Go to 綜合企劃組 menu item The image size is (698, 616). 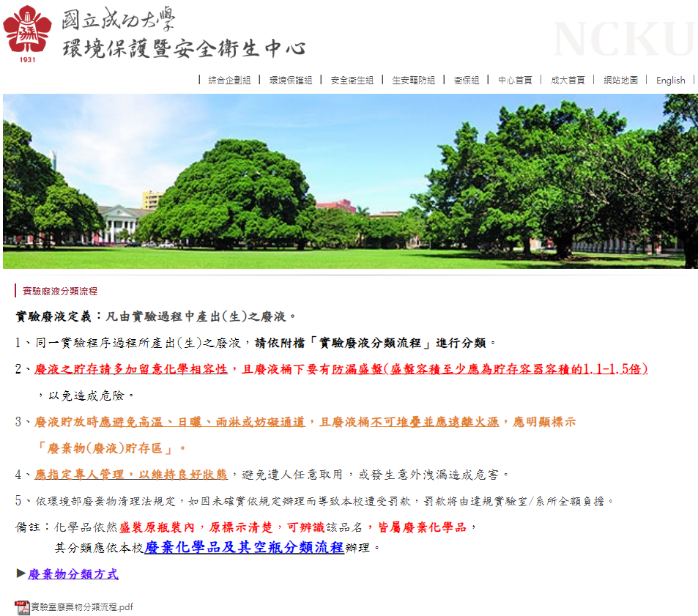(229, 81)
